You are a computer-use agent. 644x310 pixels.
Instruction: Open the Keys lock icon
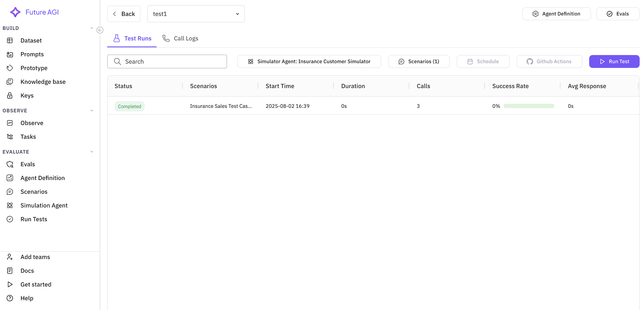[10, 95]
